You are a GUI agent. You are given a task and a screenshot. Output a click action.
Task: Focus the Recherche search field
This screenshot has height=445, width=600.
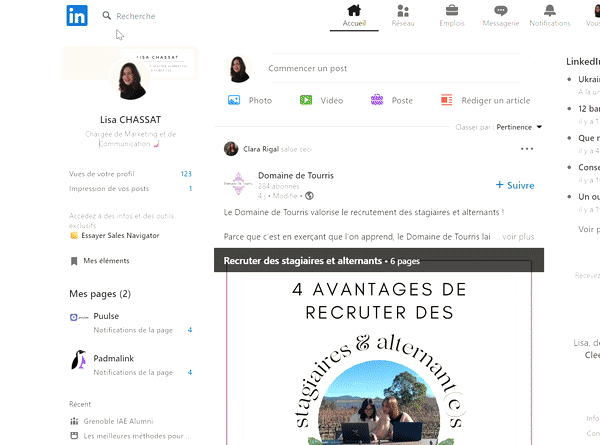(x=136, y=16)
